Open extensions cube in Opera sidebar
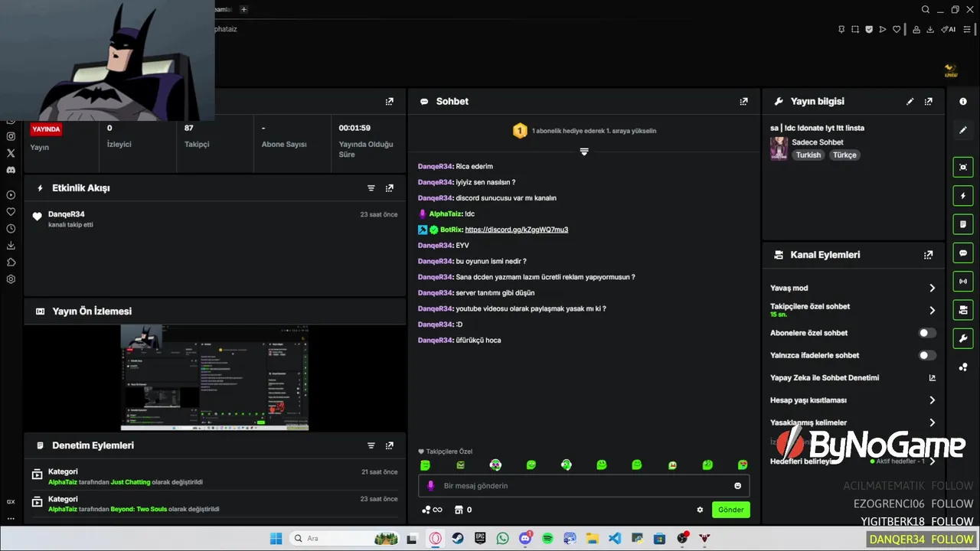 click(x=11, y=262)
